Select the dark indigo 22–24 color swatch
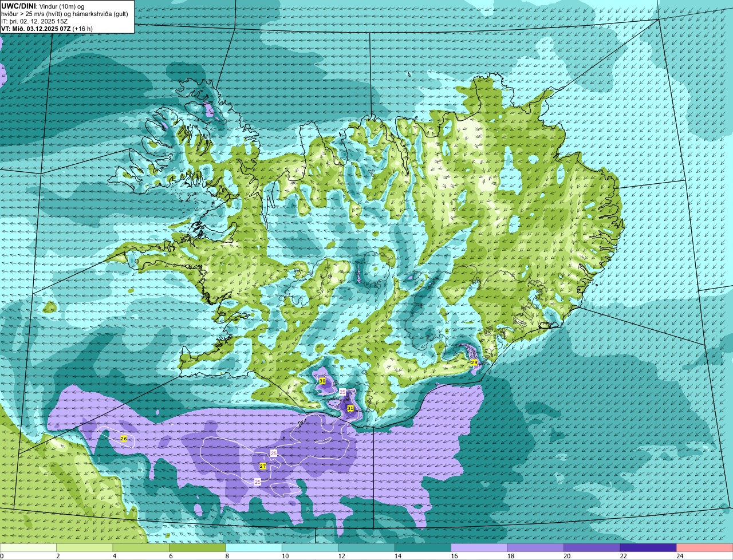The image size is (733, 560). coord(648,548)
